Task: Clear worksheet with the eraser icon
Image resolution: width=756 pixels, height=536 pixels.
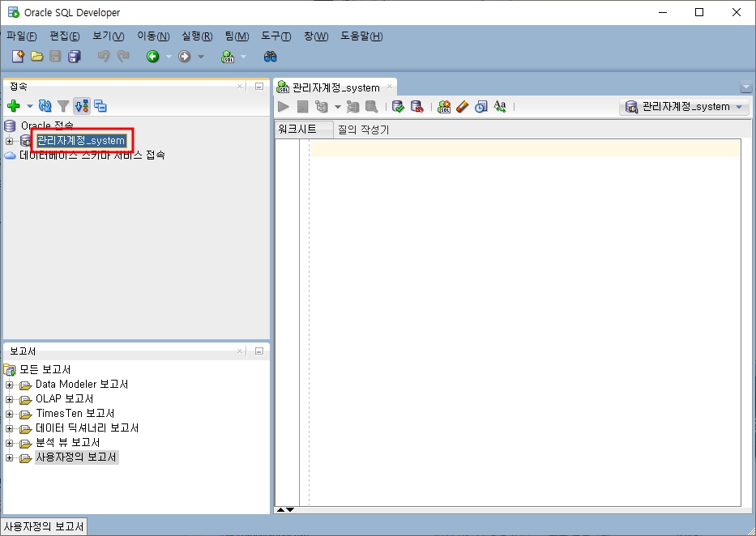Action: (462, 106)
